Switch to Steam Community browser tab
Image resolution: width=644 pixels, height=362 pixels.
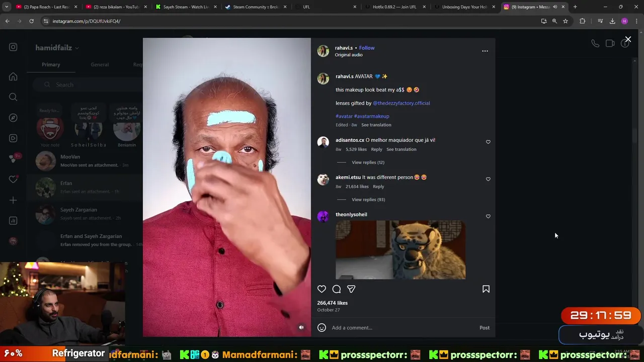point(256,7)
